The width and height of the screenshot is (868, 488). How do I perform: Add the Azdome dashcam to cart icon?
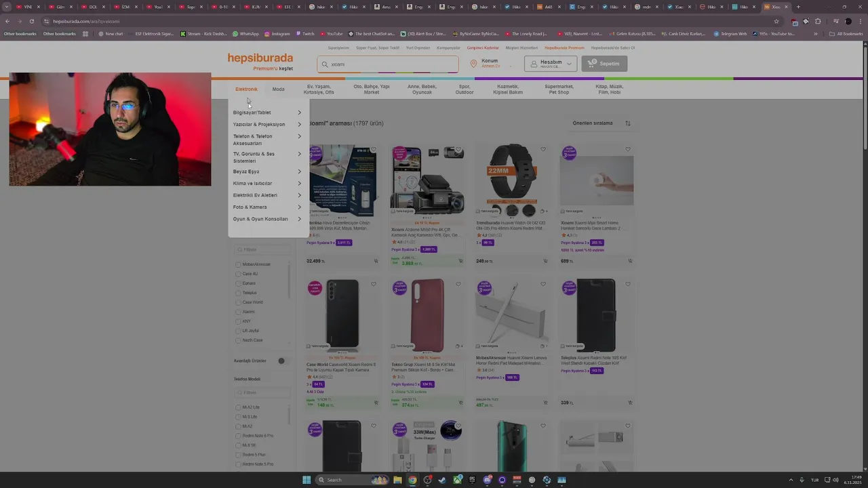[460, 261]
